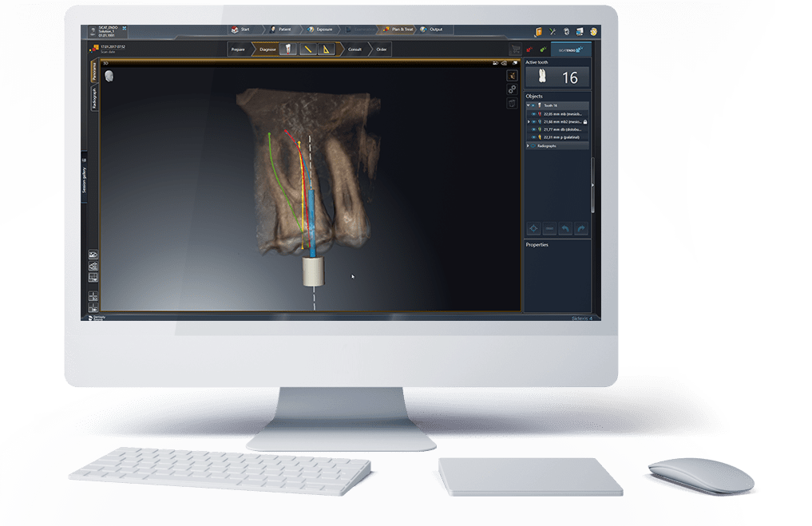This screenshot has height=526, width=812.
Task: Click the Output workflow step
Action: (x=431, y=30)
